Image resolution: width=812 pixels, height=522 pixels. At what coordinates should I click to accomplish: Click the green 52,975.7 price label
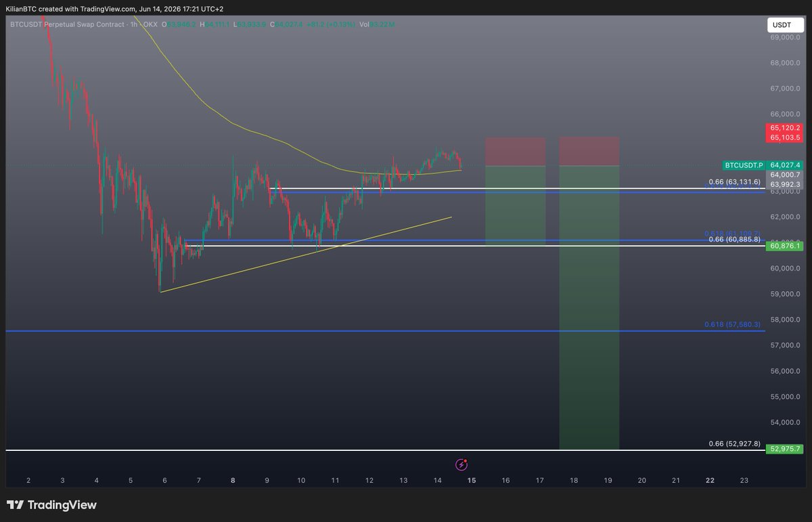[785, 449]
